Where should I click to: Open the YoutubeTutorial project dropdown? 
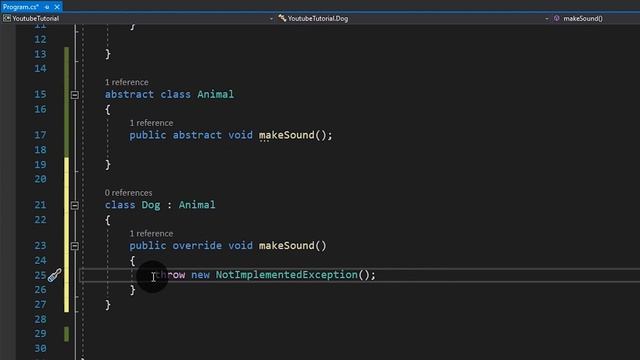(x=271, y=18)
